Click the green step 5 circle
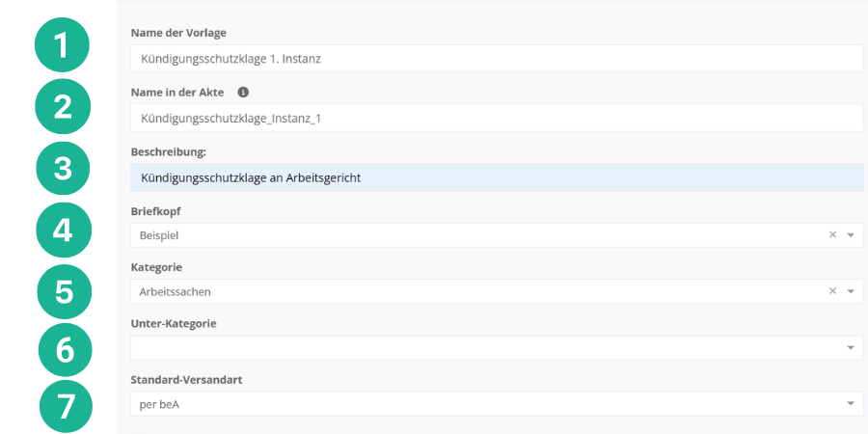 pyautogui.click(x=65, y=291)
